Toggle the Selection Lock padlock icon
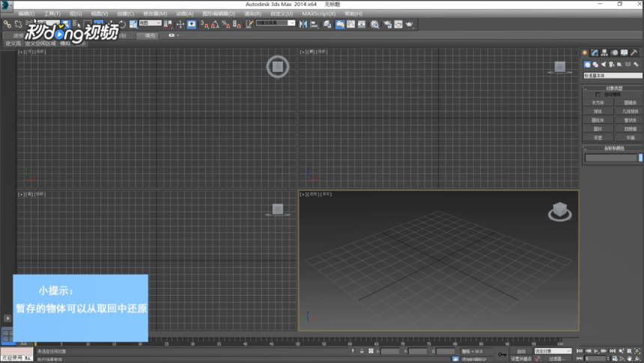 [362, 351]
